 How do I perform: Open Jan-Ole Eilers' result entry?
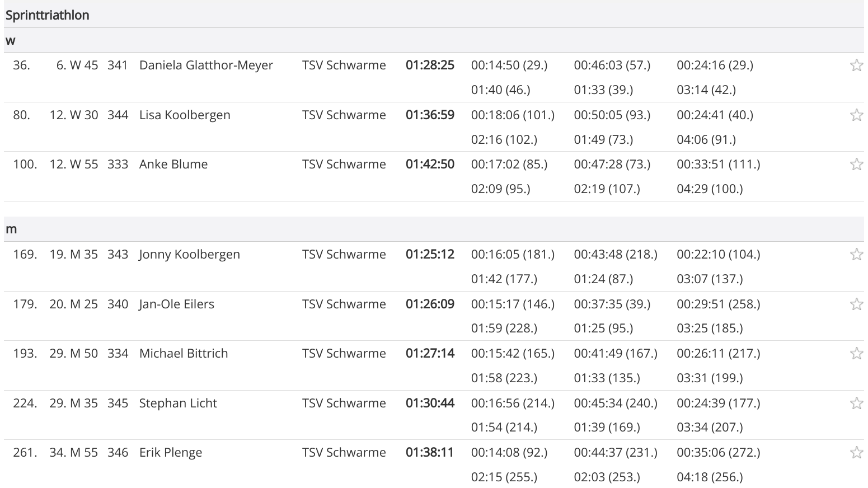coord(176,304)
